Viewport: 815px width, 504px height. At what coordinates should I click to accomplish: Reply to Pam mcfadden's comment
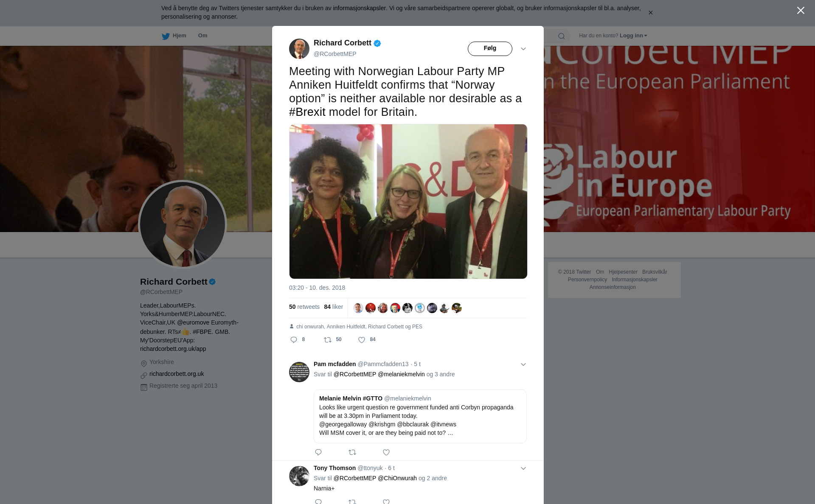pos(318,452)
